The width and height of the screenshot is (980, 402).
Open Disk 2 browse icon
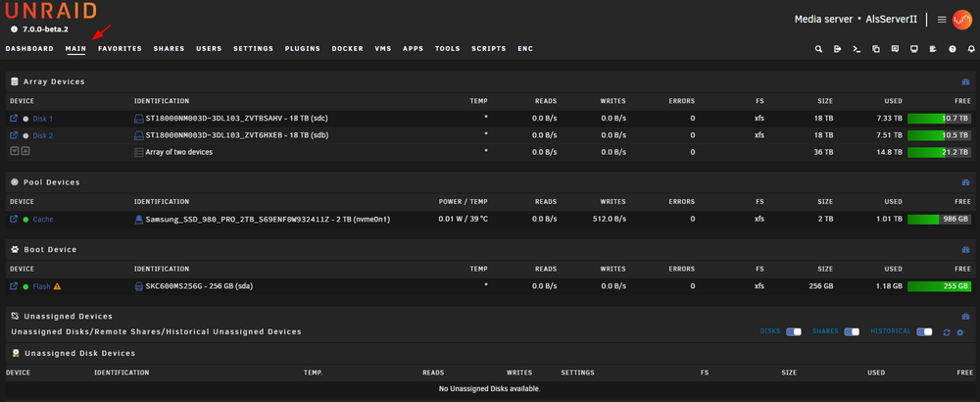14,134
